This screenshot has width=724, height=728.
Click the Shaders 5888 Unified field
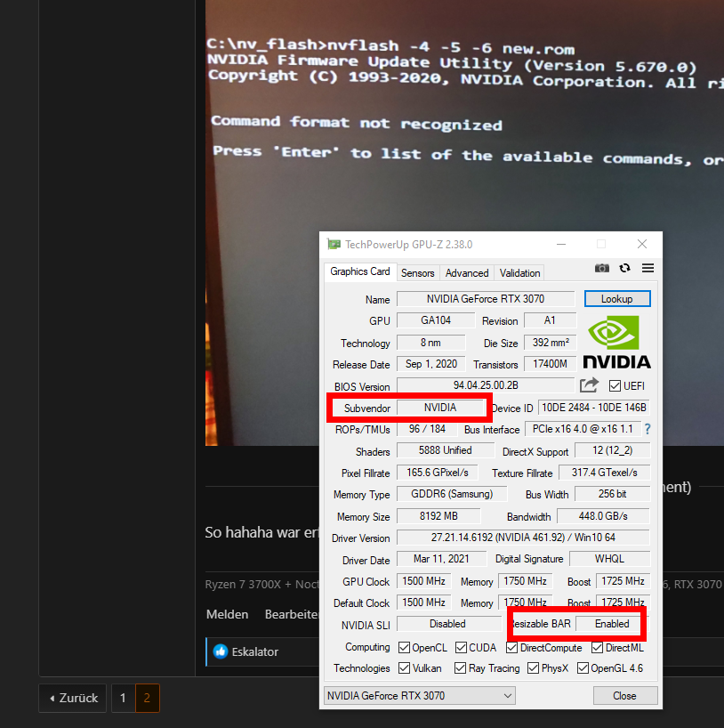[x=446, y=450]
